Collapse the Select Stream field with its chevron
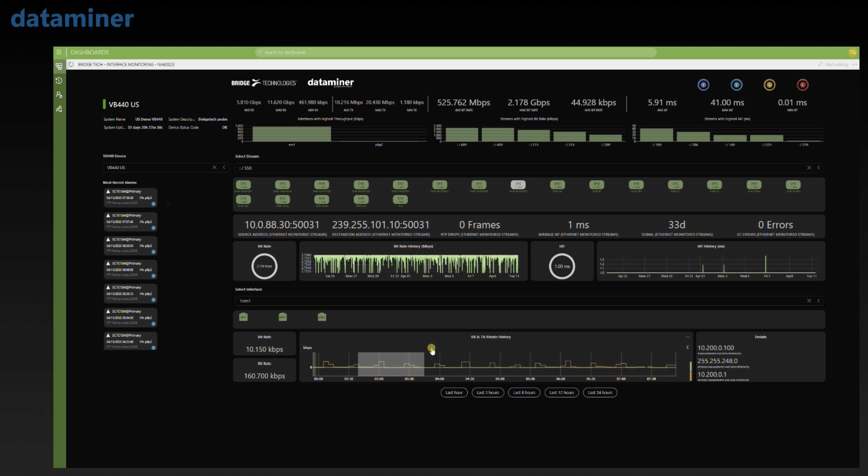Viewport: 868px width, 476px height. click(x=819, y=168)
